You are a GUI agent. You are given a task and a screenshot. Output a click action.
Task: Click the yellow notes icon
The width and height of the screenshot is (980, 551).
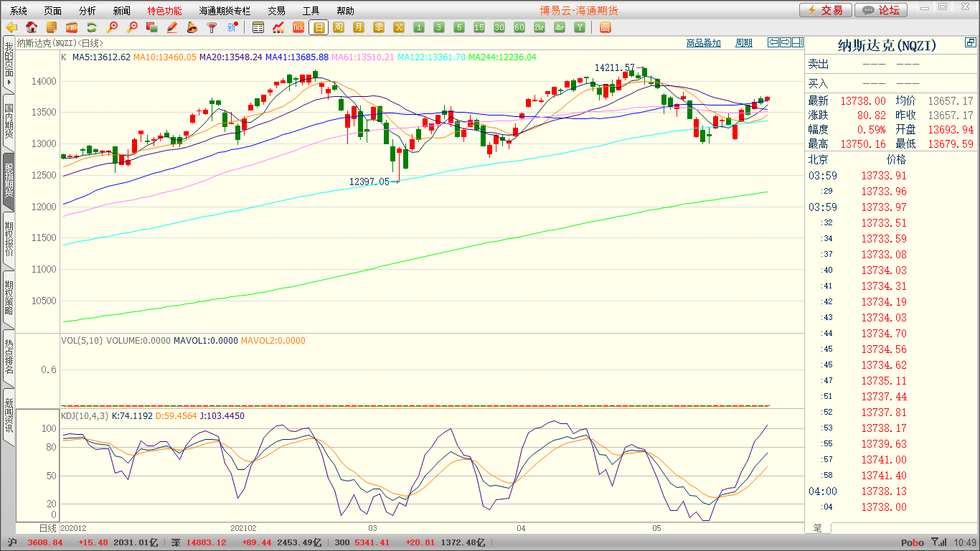[x=52, y=27]
